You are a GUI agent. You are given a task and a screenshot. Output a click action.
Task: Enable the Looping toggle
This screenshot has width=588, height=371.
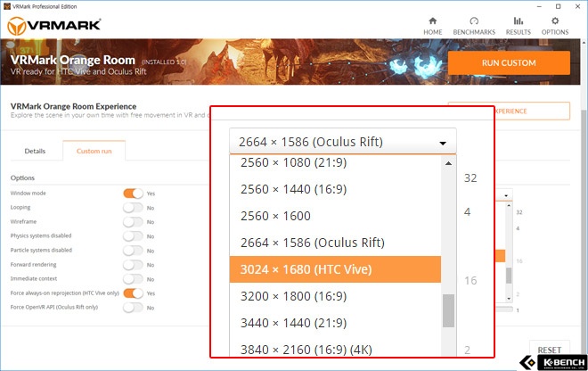(133, 208)
